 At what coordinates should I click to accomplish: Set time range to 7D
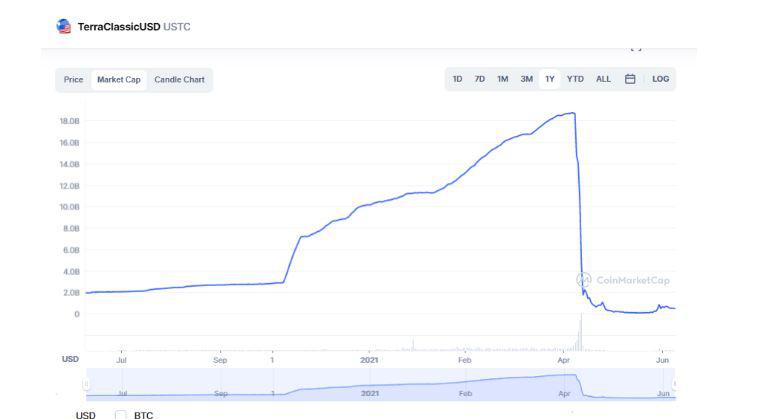[x=480, y=79]
